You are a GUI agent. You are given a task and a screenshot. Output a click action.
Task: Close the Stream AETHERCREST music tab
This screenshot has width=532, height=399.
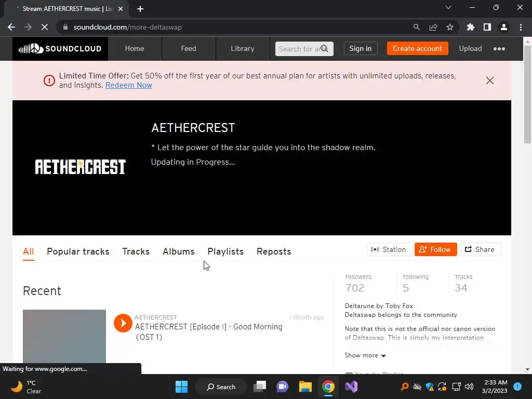(x=121, y=9)
